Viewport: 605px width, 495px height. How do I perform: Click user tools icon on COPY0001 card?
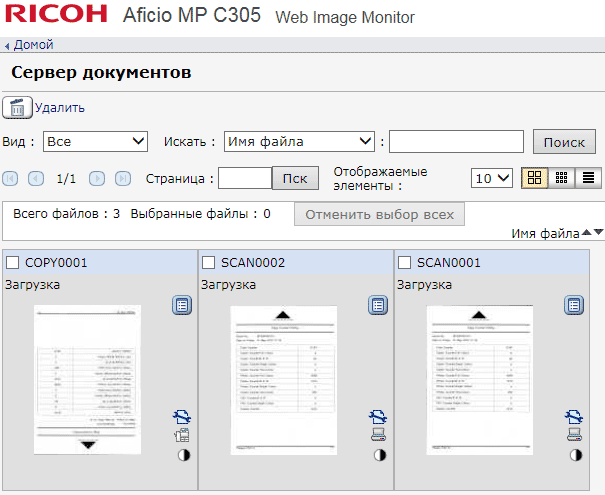[182, 417]
